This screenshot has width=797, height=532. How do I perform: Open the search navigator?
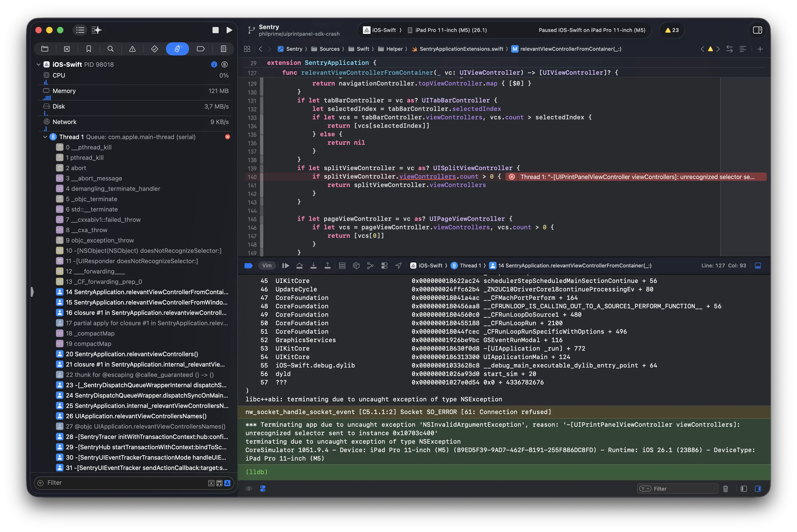[x=110, y=48]
